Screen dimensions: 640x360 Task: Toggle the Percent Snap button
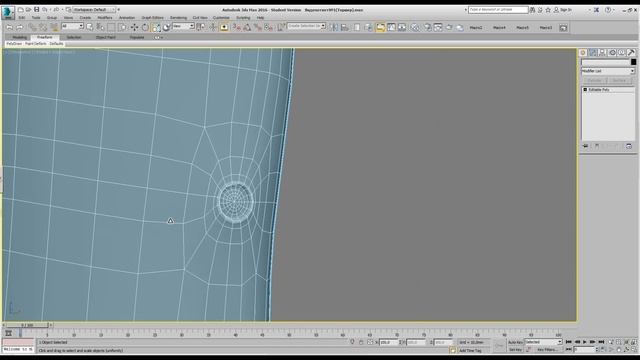point(258,27)
